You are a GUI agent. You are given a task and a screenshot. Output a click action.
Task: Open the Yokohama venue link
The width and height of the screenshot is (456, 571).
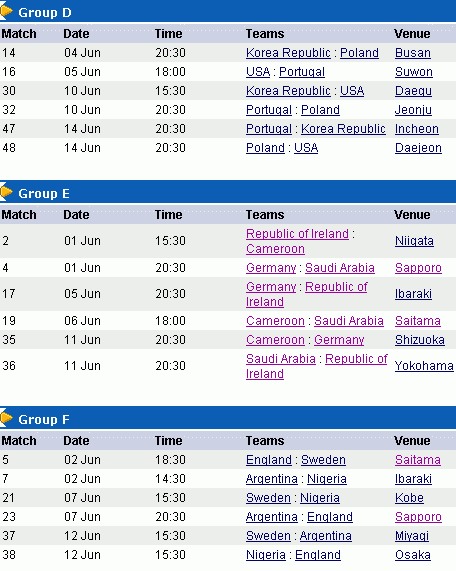click(424, 366)
